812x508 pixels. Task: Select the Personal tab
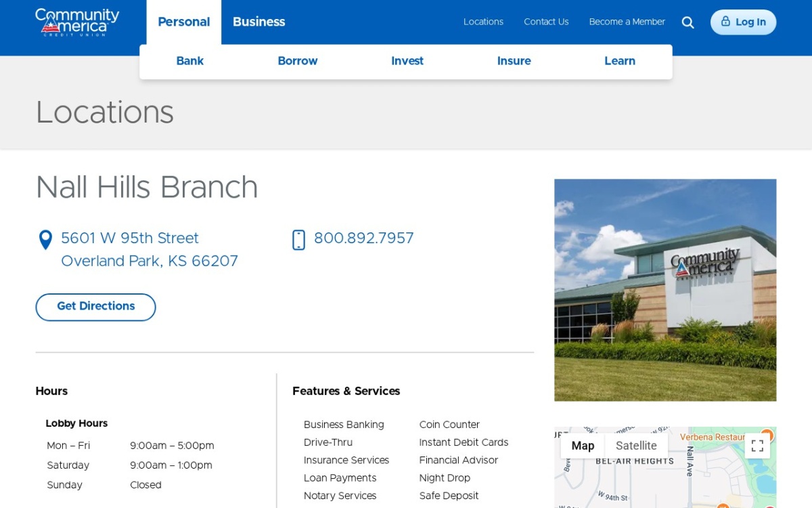[x=183, y=22]
